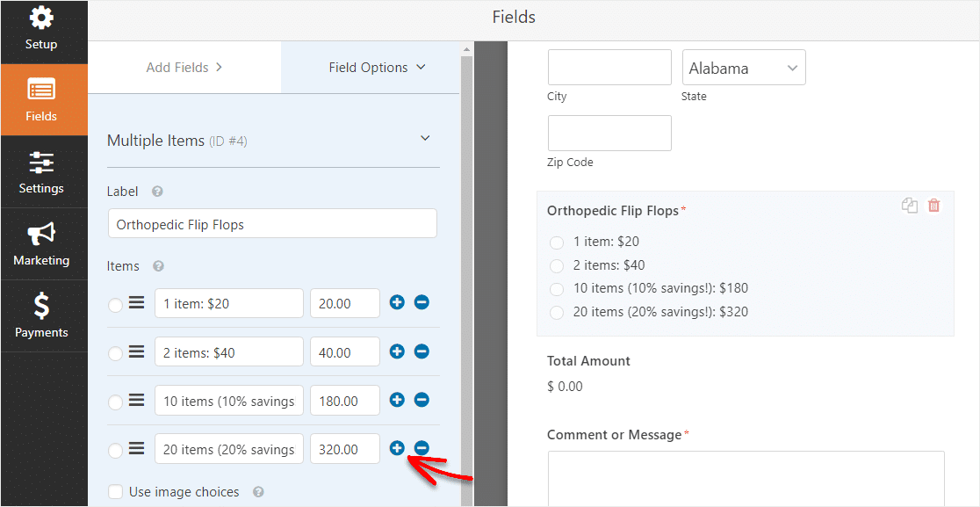This screenshot has width=980, height=507.
Task: Open the Settings sliders section
Action: click(41, 172)
